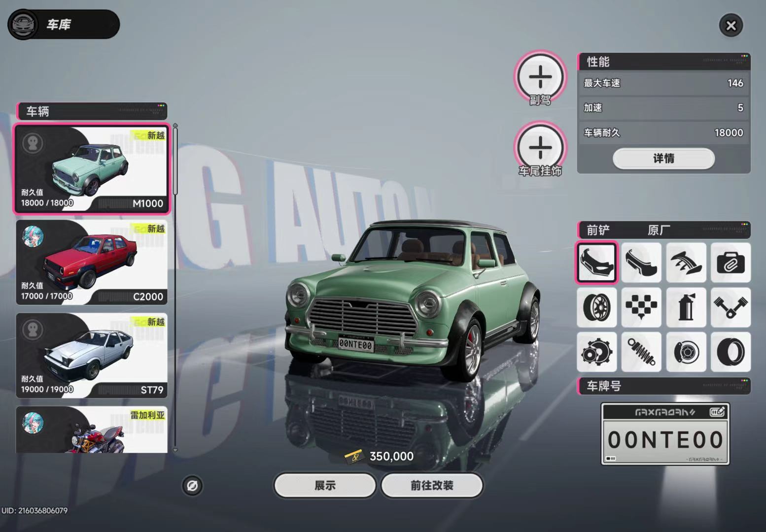The width and height of the screenshot is (766, 532).
Task: Add a 车尾挂饰 rear ornament
Action: 541,148
